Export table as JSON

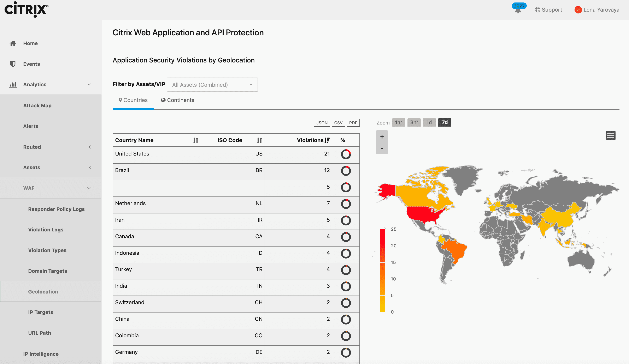(322, 123)
